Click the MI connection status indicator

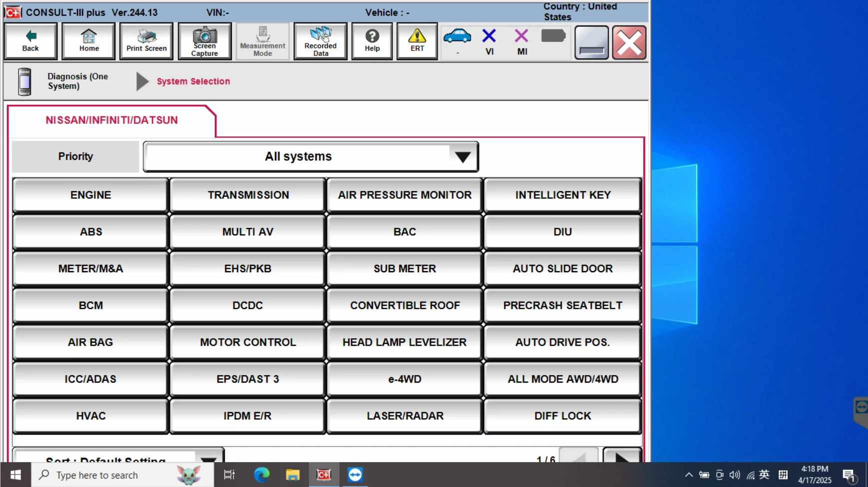pyautogui.click(x=522, y=41)
